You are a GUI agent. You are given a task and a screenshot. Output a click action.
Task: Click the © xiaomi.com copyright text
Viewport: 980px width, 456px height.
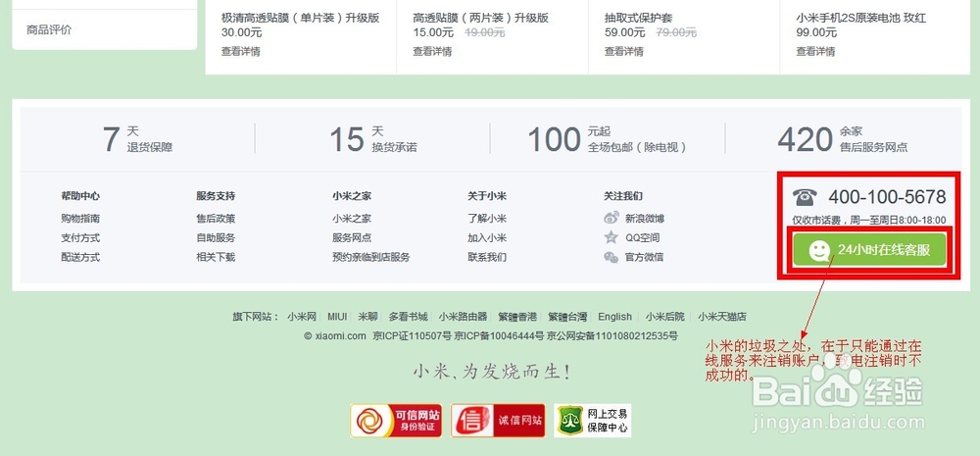pyautogui.click(x=335, y=336)
